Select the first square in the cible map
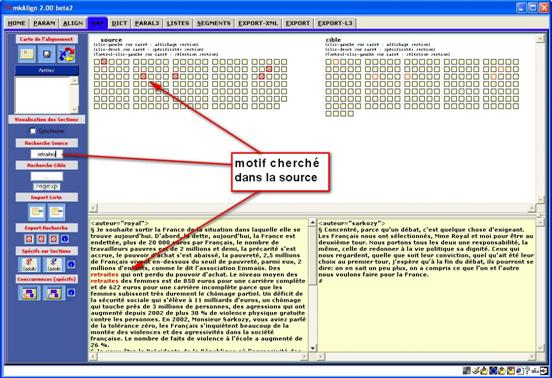This screenshot has height=378, width=552. click(328, 62)
